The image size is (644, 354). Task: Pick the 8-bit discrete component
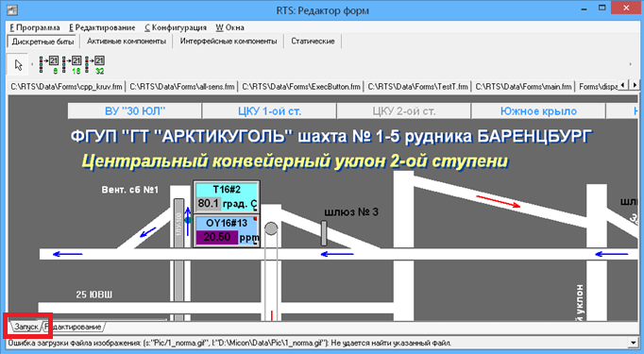click(48, 65)
